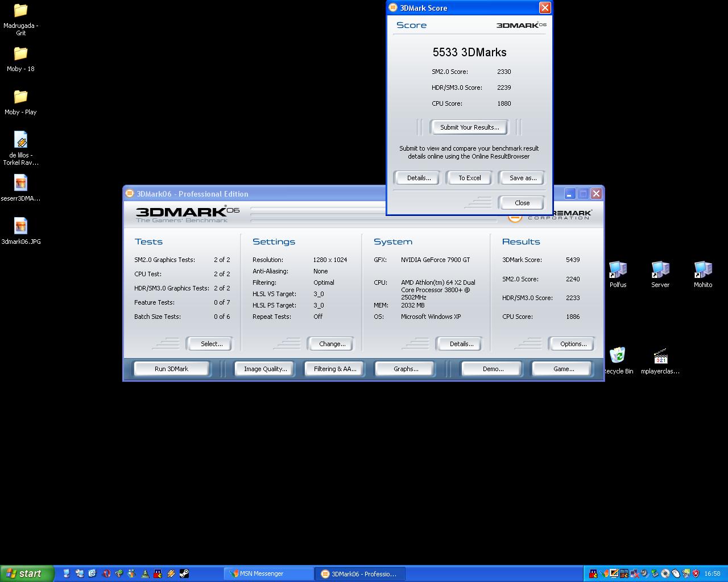Open the Graphs tool
This screenshot has height=582, width=728.
(406, 369)
